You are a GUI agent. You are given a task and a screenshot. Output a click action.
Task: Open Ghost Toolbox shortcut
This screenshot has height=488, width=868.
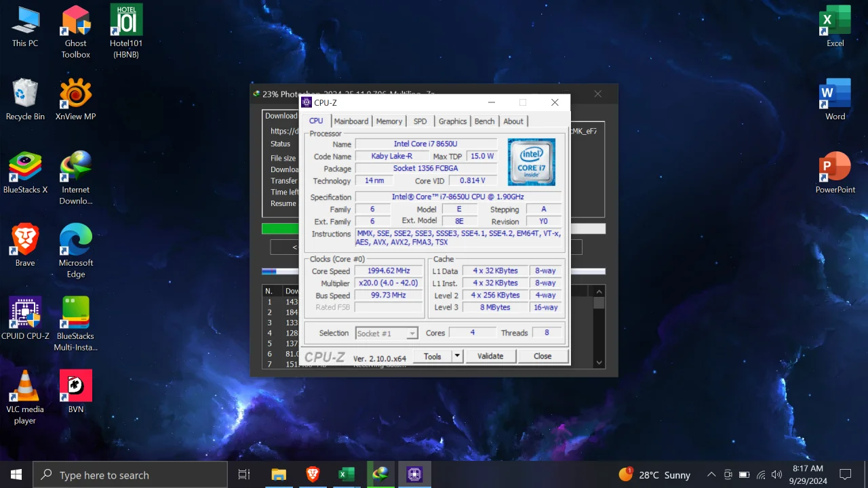tap(76, 33)
